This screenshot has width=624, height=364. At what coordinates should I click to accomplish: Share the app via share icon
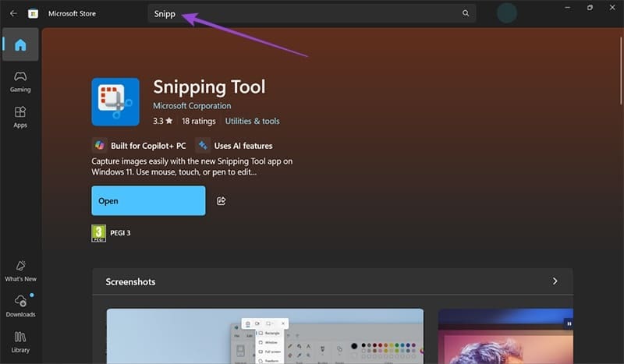pyautogui.click(x=222, y=201)
